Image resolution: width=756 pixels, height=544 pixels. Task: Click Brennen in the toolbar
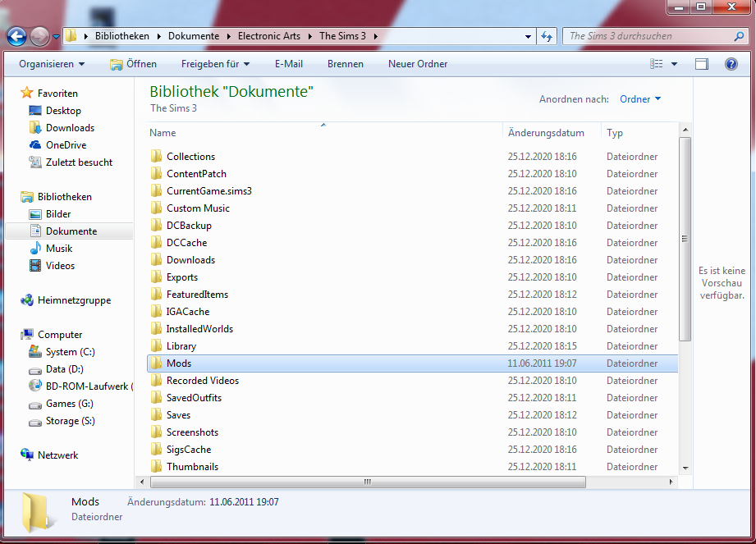point(346,64)
